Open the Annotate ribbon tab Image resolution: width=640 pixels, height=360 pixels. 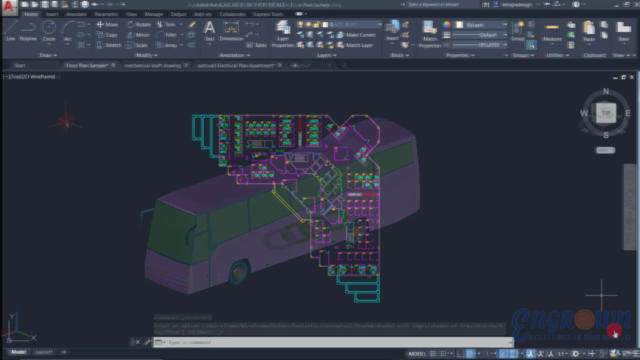click(76, 14)
